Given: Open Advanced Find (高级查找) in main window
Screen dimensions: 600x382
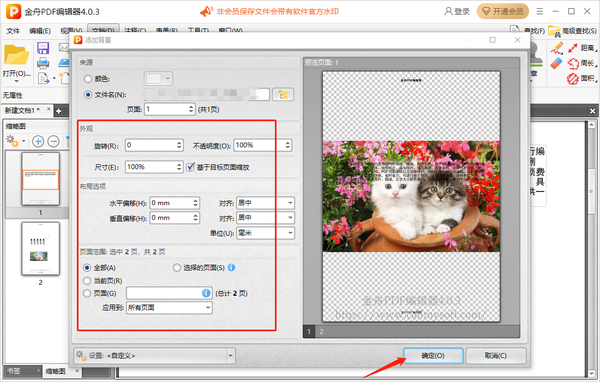Looking at the screenshot, I should point(572,31).
